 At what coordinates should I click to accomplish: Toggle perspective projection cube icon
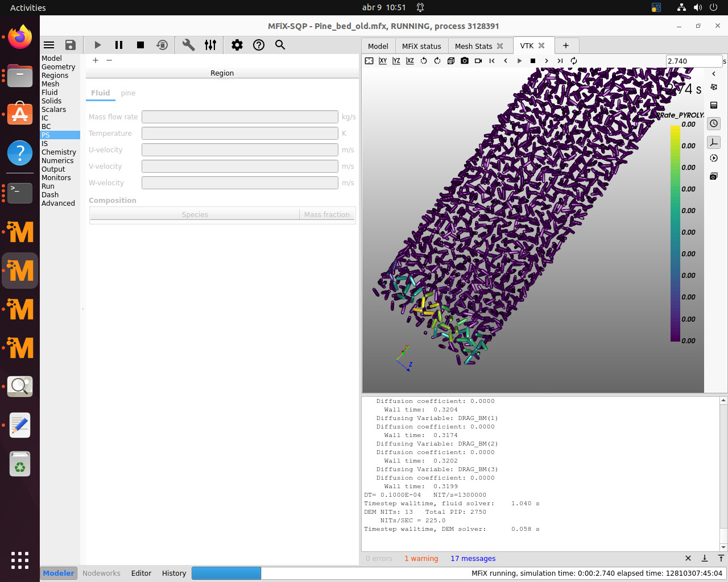pos(451,61)
